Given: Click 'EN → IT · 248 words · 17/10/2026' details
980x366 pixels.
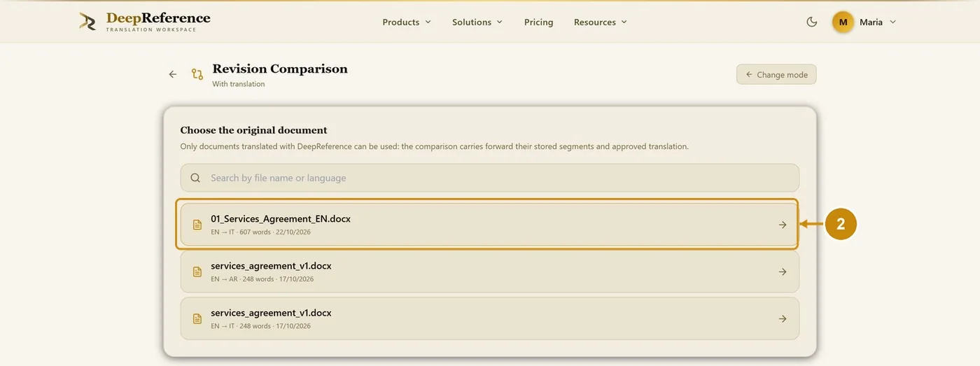Looking at the screenshot, I should [x=260, y=325].
